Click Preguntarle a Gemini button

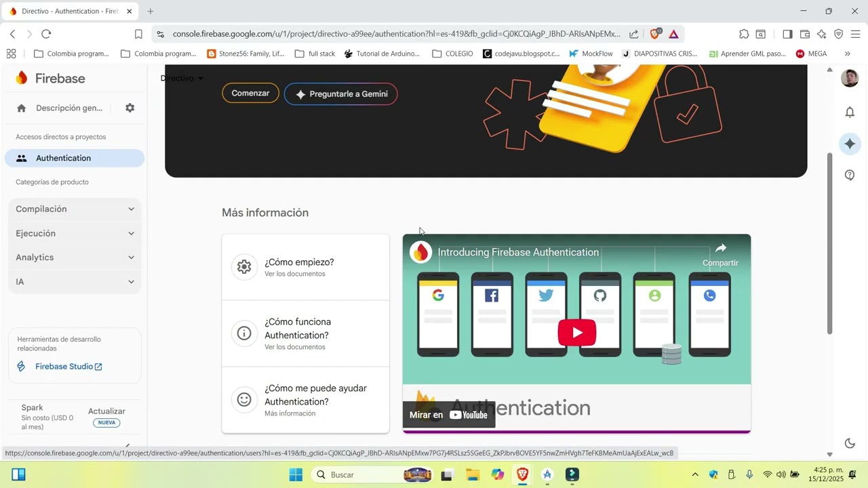coord(340,94)
